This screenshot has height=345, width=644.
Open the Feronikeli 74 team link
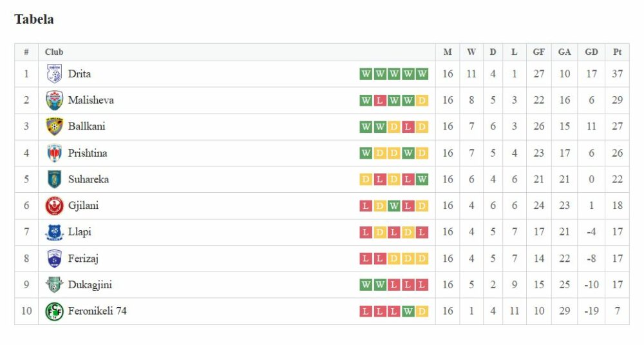click(97, 311)
